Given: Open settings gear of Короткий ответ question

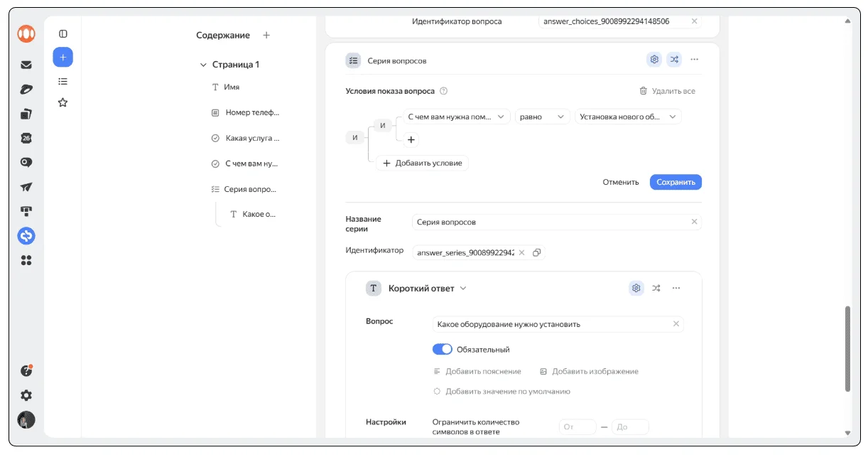Looking at the screenshot, I should coord(636,288).
